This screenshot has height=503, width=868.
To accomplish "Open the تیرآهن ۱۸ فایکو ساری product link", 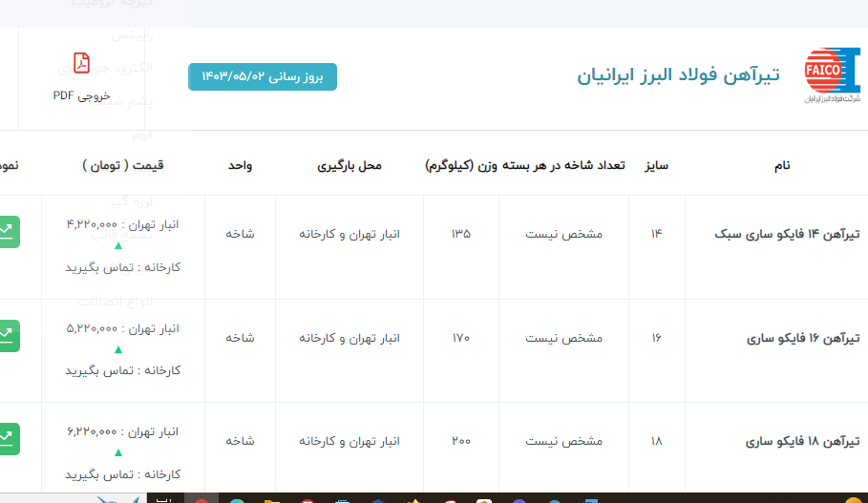I will (x=802, y=441).
